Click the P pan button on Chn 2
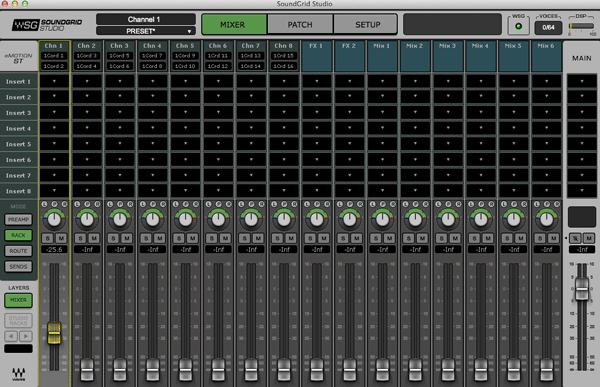The width and height of the screenshot is (600, 387). click(87, 204)
